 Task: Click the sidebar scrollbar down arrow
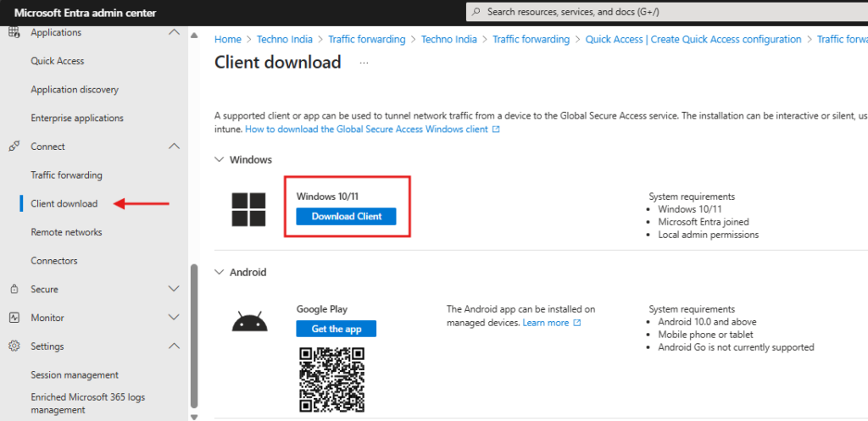point(194,417)
